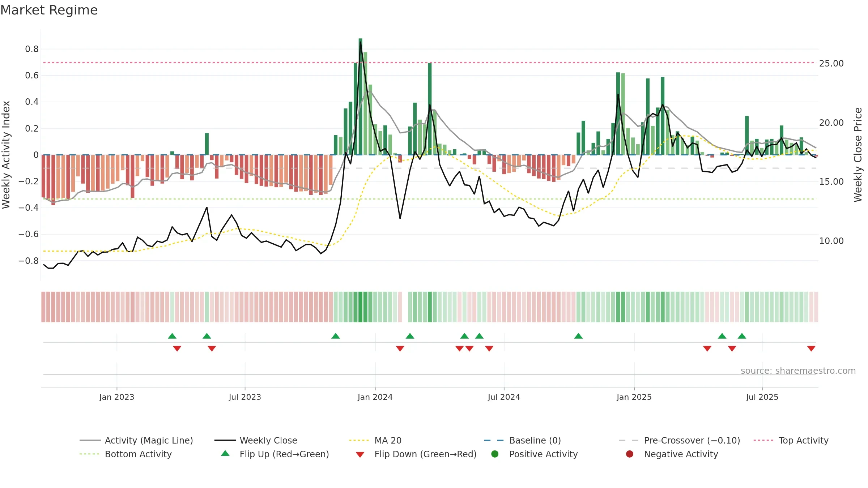Click the lone flip-up marker between Jul 2024 and Jan 2025
The height and width of the screenshot is (488, 868).
coord(578,336)
